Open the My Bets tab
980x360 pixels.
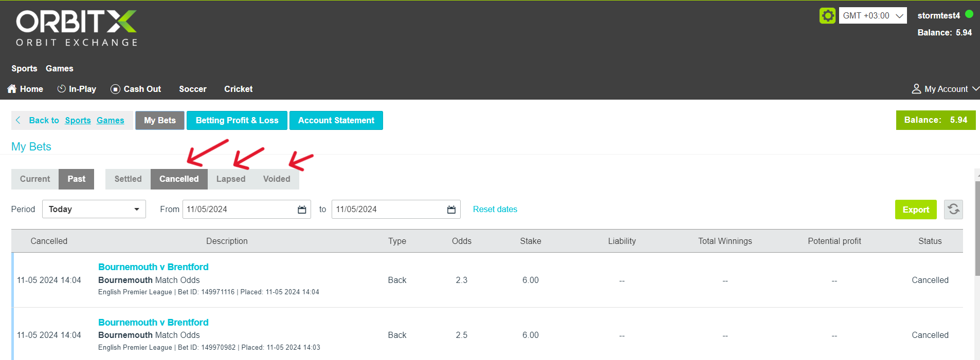pyautogui.click(x=160, y=121)
